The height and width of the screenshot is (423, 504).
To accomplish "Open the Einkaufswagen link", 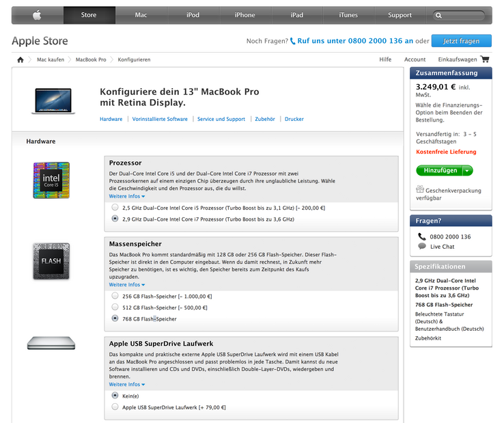I will (x=458, y=59).
